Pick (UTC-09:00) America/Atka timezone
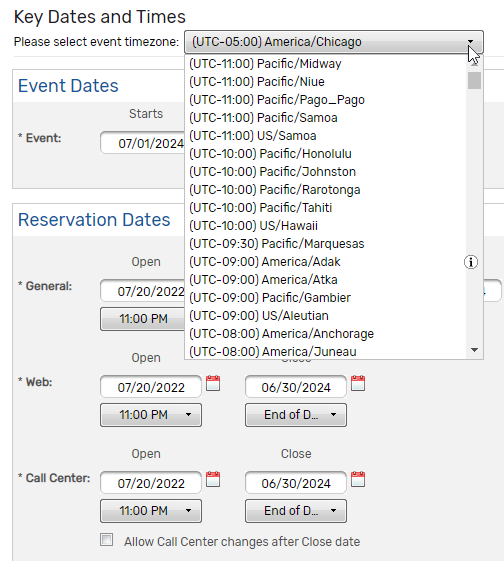The width and height of the screenshot is (504, 561). [x=326, y=280]
